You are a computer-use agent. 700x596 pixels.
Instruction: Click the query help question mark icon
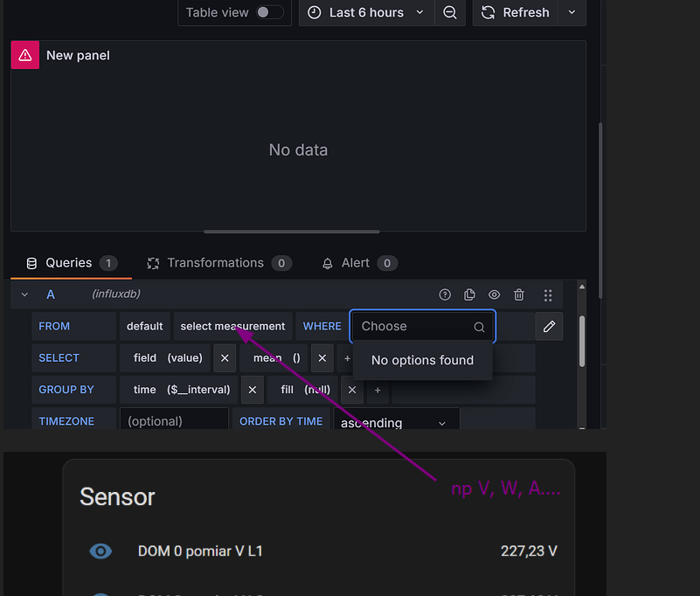tap(445, 295)
